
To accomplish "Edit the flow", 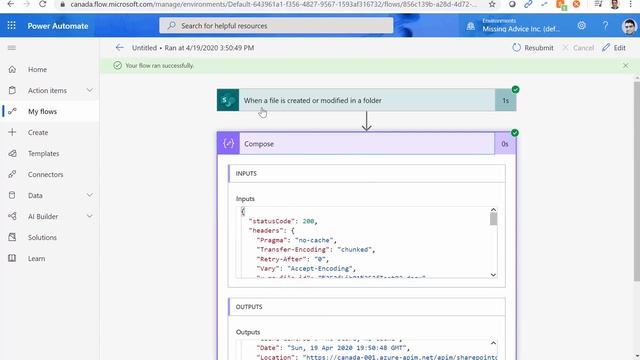I will (614, 48).
